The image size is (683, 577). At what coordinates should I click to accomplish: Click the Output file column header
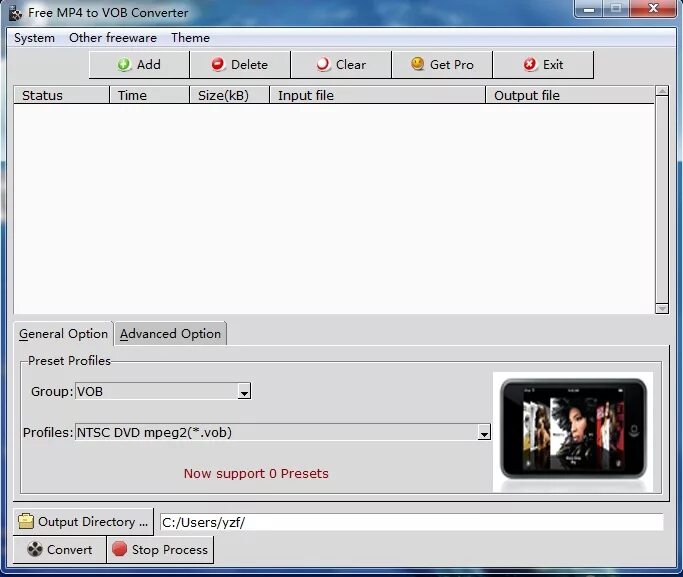pos(570,95)
